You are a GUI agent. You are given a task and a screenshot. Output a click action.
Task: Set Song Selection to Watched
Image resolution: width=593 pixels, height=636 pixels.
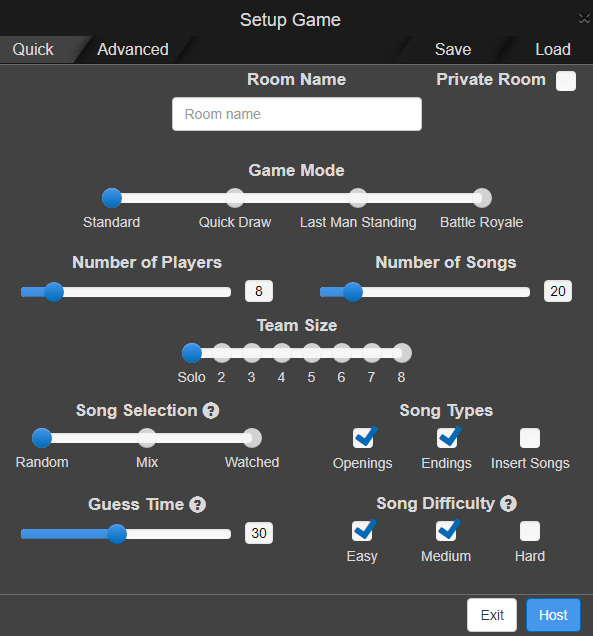[x=252, y=438]
